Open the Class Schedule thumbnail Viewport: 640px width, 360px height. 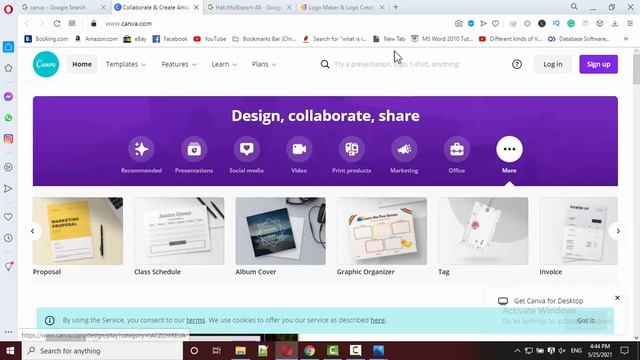[x=179, y=231]
